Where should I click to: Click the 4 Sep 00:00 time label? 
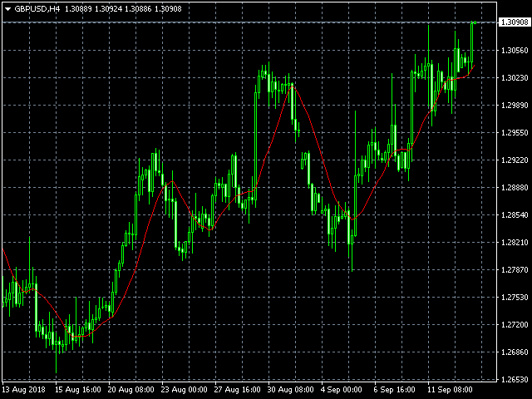point(342,390)
